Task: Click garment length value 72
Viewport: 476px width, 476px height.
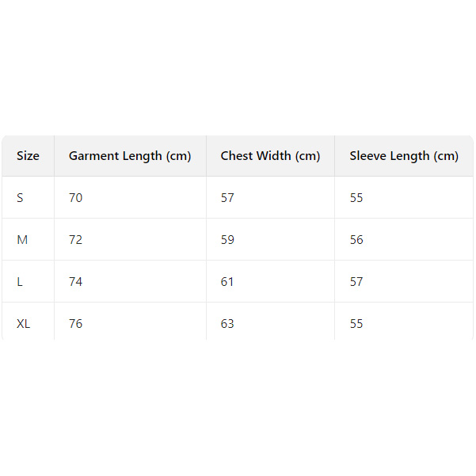Action: (x=76, y=240)
